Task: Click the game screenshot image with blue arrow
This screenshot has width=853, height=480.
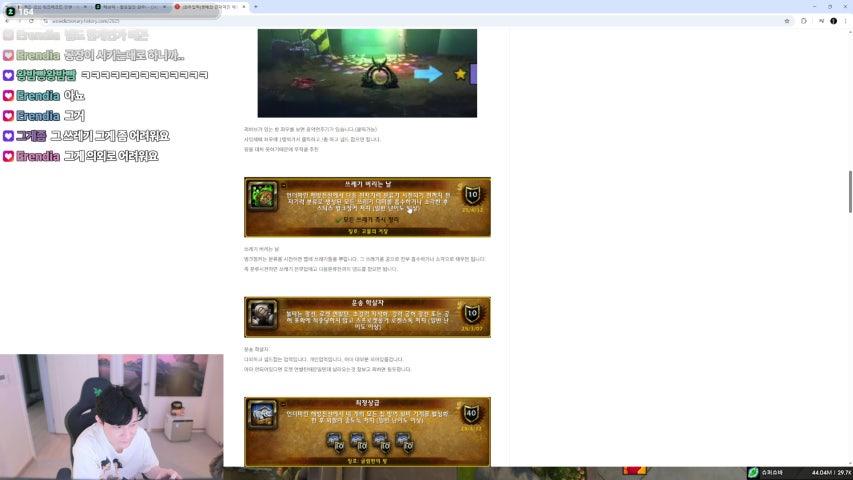Action: coord(367,73)
